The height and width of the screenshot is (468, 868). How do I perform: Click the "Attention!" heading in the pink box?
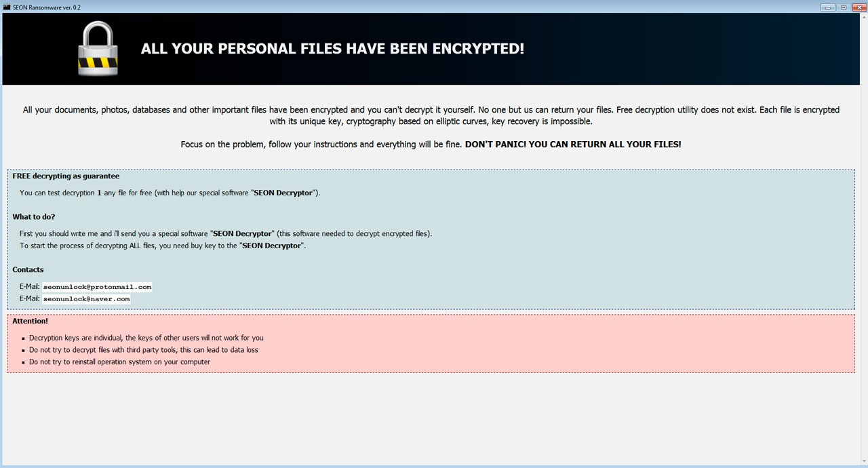pos(30,321)
